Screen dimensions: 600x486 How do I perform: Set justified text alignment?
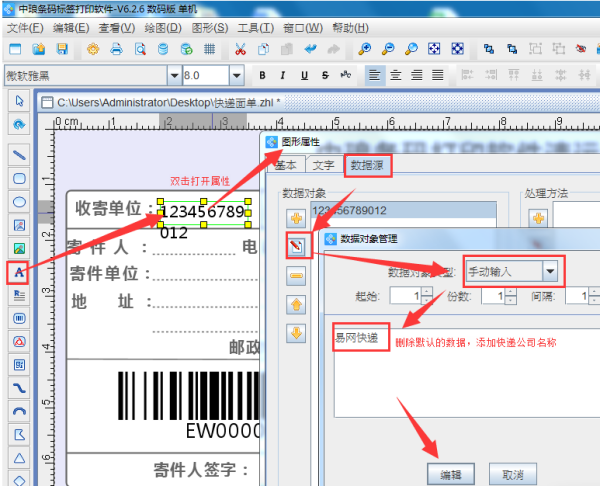coord(438,75)
